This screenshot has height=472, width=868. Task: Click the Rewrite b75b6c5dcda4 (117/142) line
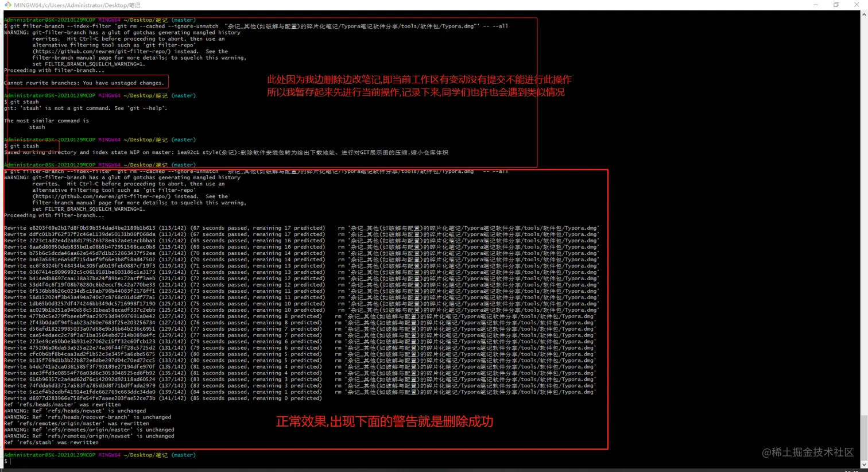[302, 253]
